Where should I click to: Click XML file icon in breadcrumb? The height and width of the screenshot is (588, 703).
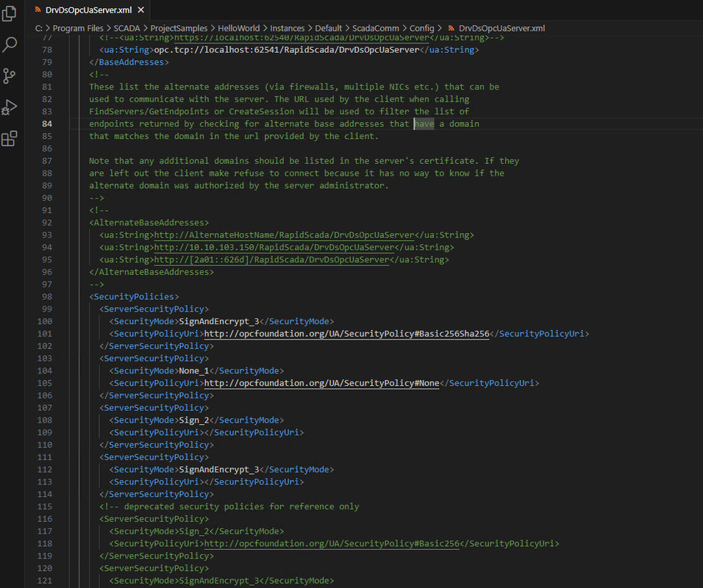click(x=451, y=28)
